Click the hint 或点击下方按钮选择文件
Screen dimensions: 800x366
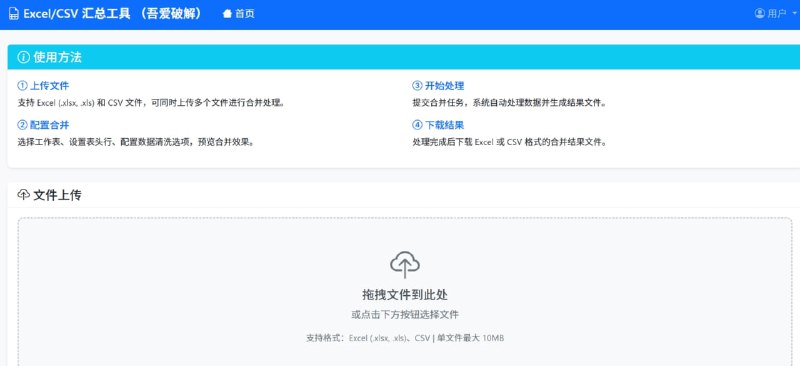click(x=405, y=314)
